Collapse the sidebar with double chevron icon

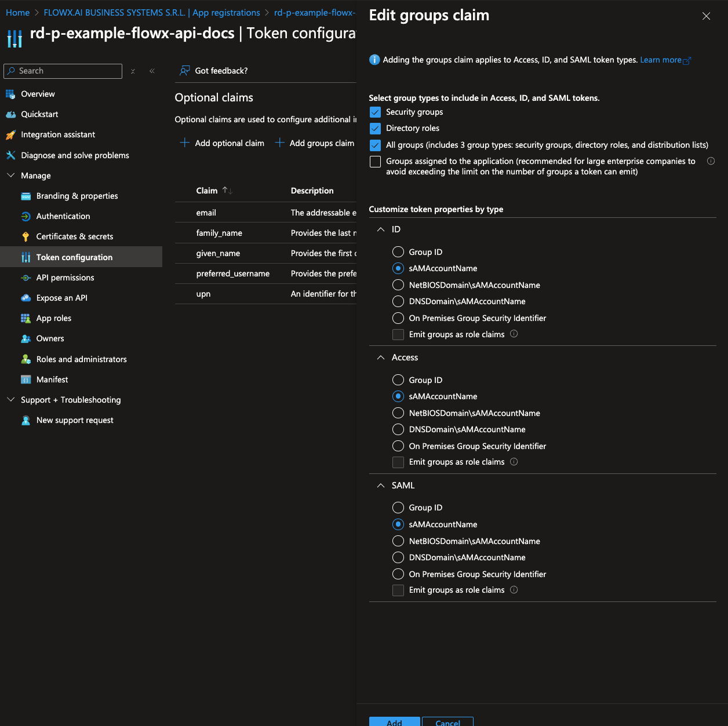tap(152, 71)
